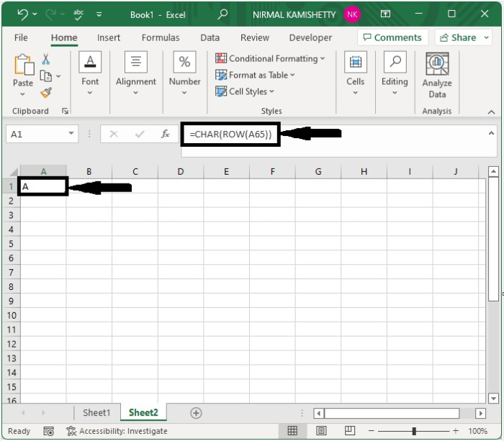Open the Copy dropdown arrow
This screenshot has width=504, height=441.
[x=58, y=76]
